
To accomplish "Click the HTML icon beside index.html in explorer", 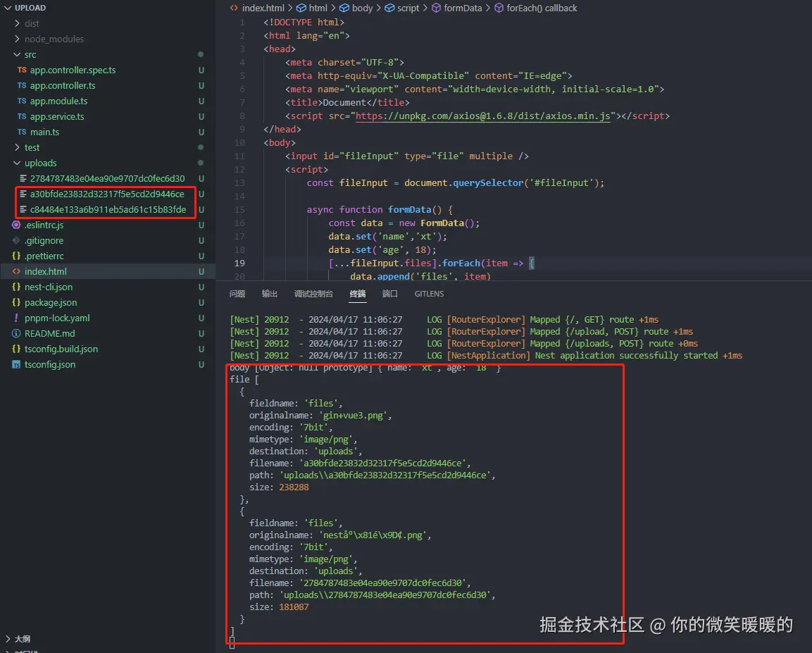I will click(x=16, y=271).
